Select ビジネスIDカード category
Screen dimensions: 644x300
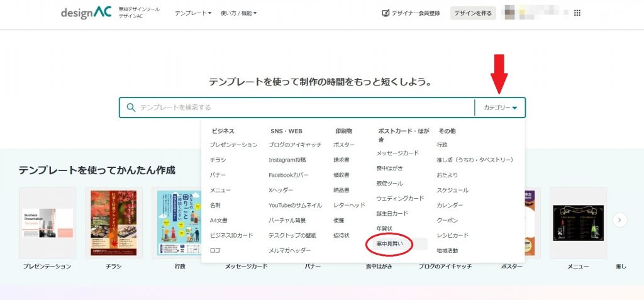pyautogui.click(x=231, y=235)
